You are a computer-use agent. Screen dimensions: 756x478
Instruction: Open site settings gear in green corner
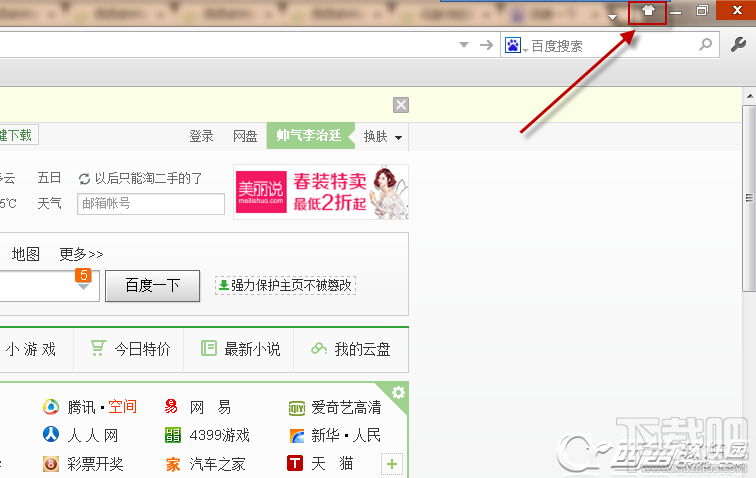pos(398,393)
